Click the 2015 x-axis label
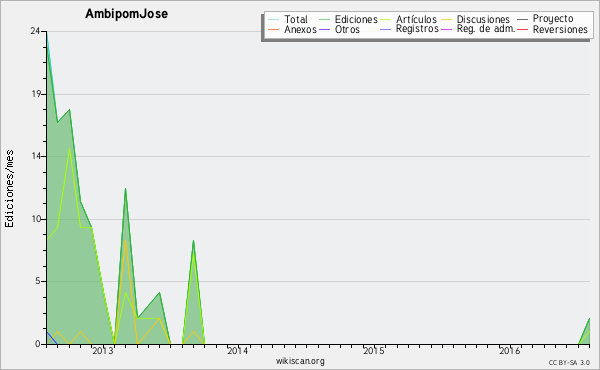 tap(373, 351)
